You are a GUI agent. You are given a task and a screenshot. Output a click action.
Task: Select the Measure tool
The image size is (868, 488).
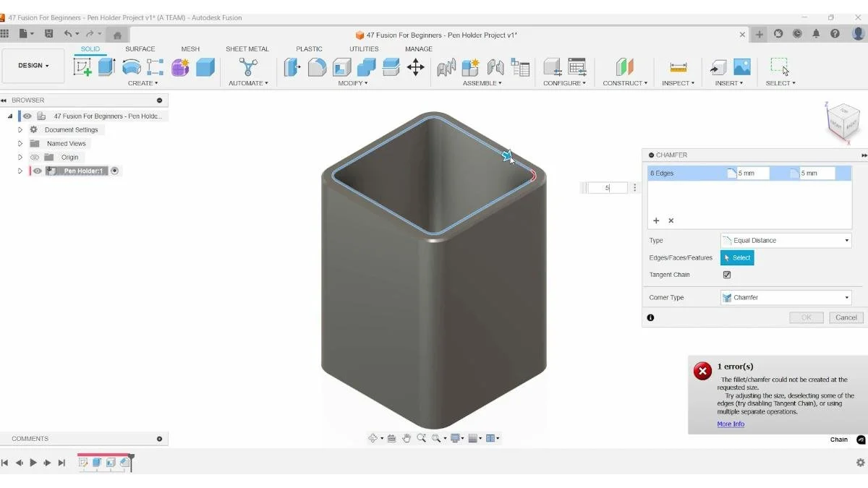click(x=678, y=68)
